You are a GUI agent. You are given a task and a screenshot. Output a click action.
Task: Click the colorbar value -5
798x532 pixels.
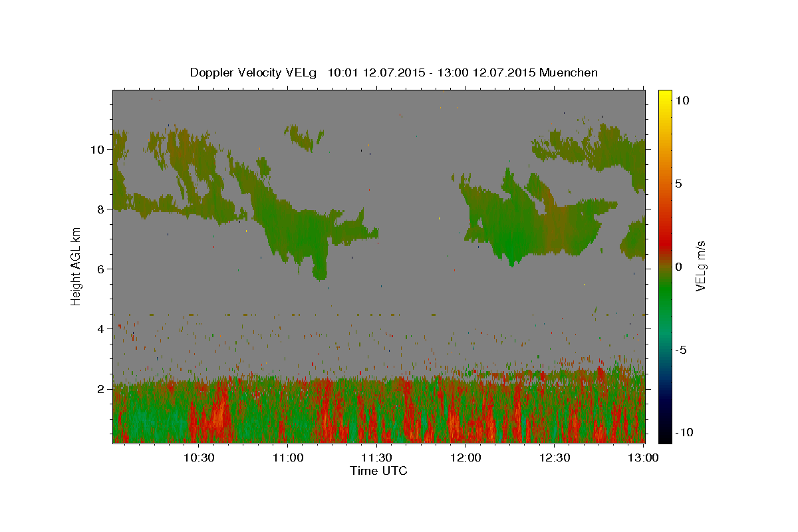click(x=682, y=350)
